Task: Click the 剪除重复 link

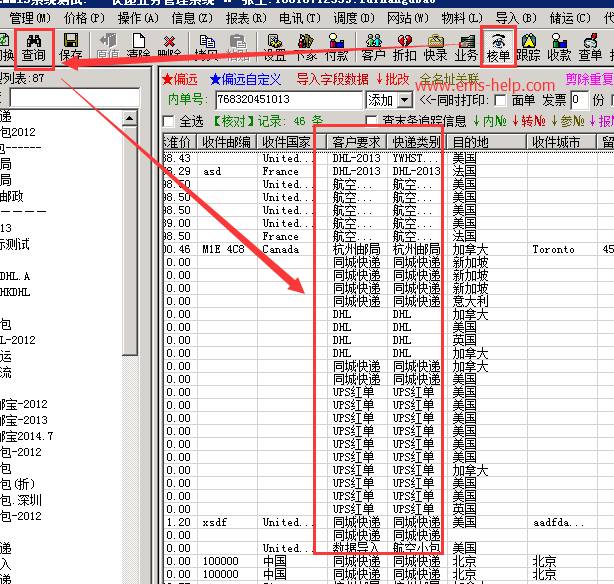Action: (589, 80)
